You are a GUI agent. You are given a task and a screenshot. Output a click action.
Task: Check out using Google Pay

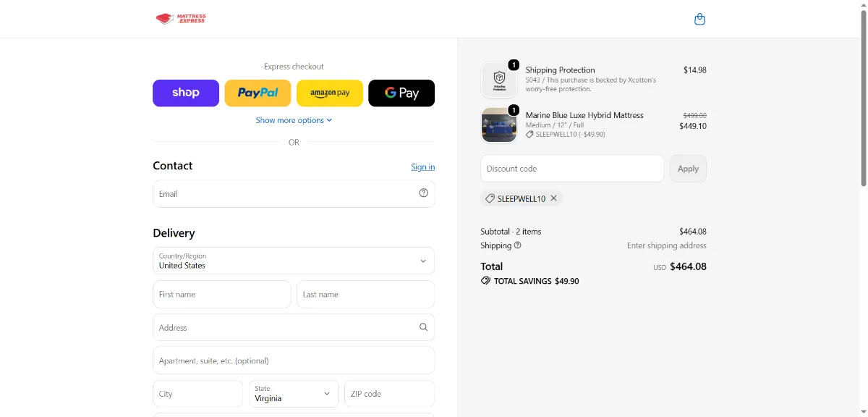tap(401, 93)
